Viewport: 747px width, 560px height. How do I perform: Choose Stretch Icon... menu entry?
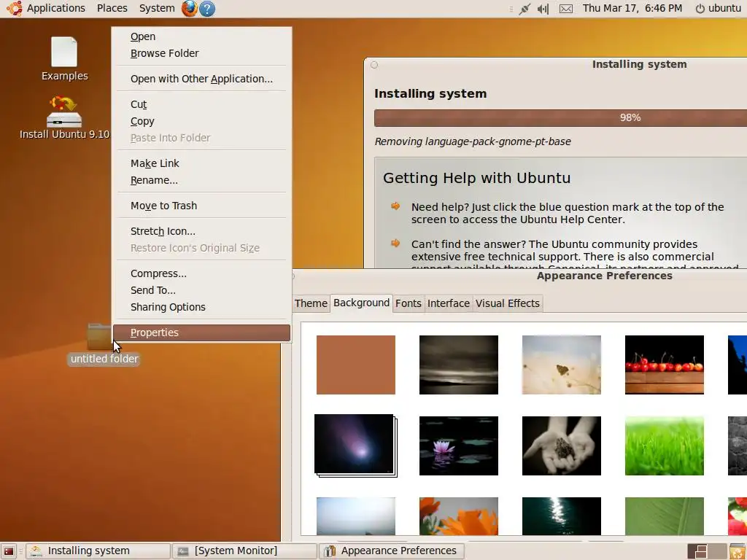(201, 231)
